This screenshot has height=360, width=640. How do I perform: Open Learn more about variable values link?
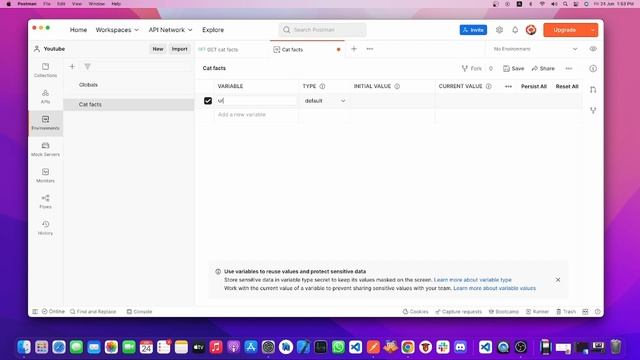[x=495, y=288]
